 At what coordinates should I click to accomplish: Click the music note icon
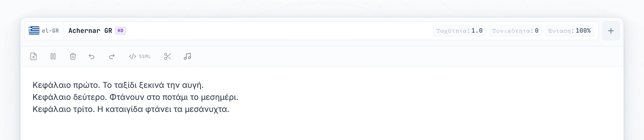click(187, 56)
